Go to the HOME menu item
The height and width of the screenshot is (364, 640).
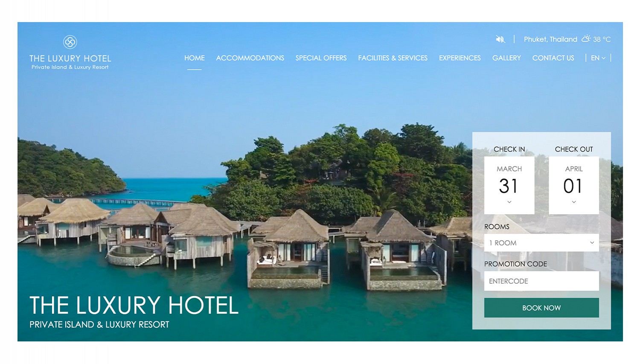tap(195, 58)
